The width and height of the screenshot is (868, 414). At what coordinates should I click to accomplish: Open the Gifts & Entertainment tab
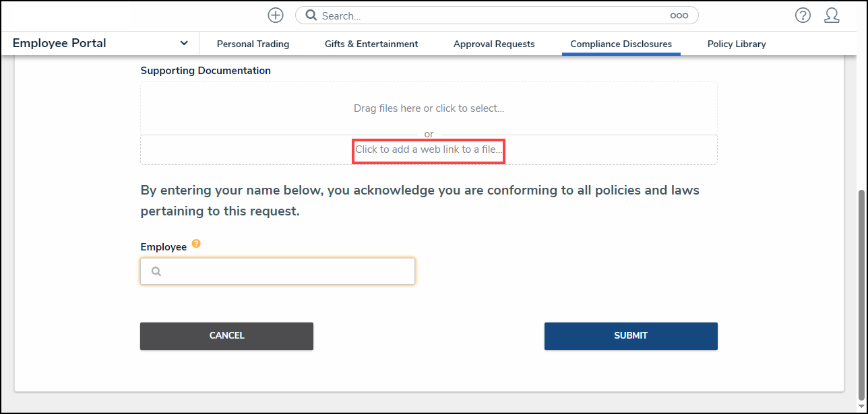pyautogui.click(x=371, y=44)
